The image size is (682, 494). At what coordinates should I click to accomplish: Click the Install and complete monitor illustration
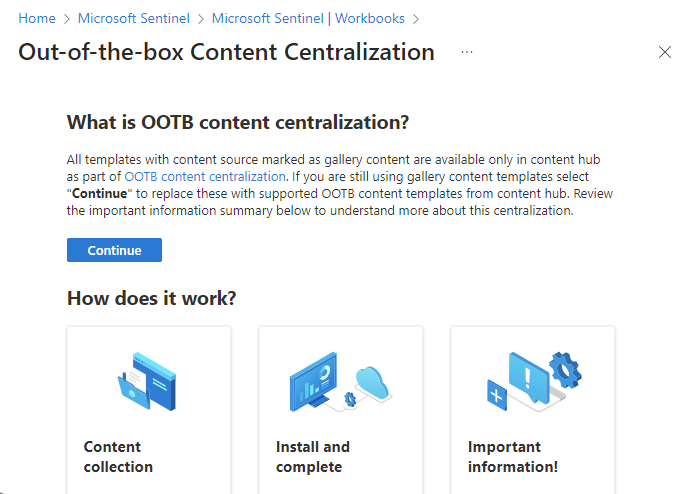click(314, 382)
